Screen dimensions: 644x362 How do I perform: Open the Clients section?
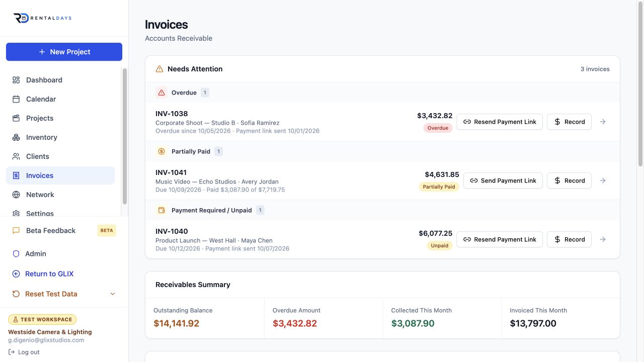[60, 156]
